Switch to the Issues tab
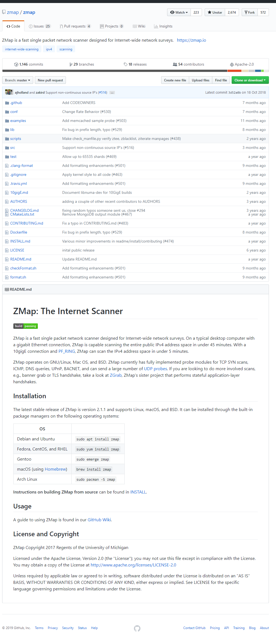 (40, 26)
